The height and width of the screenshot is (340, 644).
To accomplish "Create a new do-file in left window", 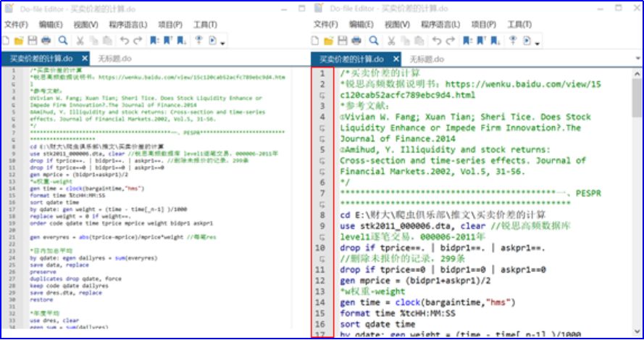I will 6,41.
